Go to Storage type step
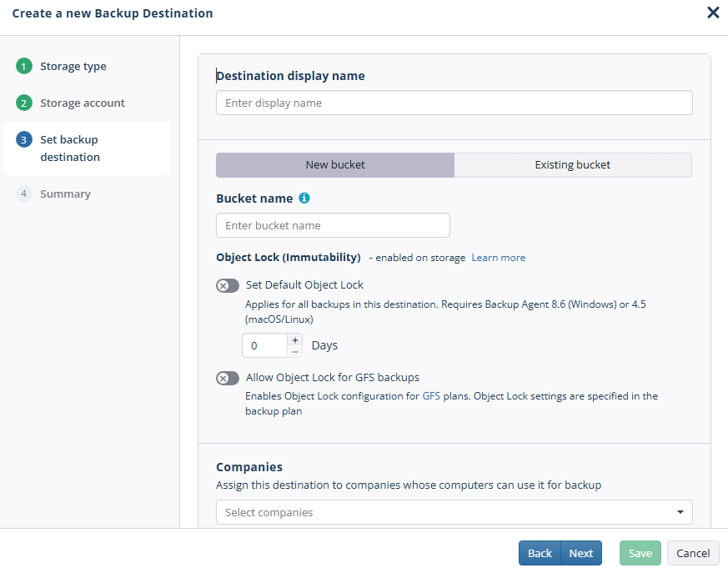 coord(73,67)
